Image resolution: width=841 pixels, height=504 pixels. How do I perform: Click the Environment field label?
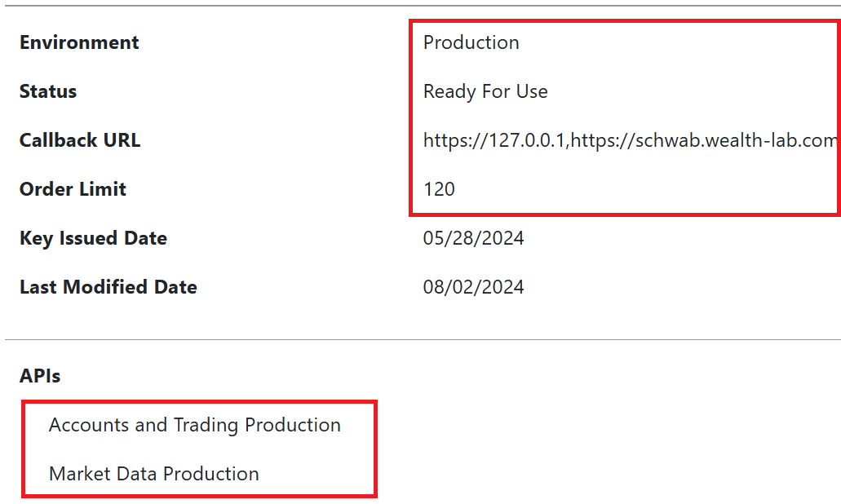click(79, 42)
